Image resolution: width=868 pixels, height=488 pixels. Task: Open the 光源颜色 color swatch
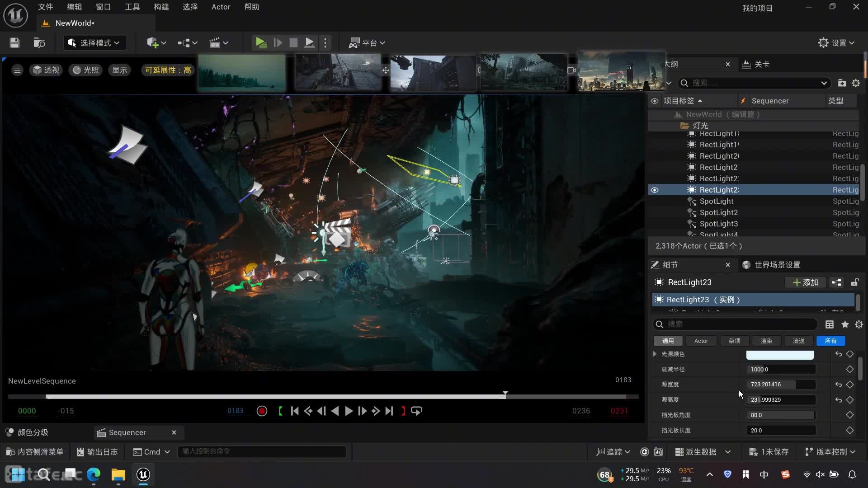tap(780, 355)
